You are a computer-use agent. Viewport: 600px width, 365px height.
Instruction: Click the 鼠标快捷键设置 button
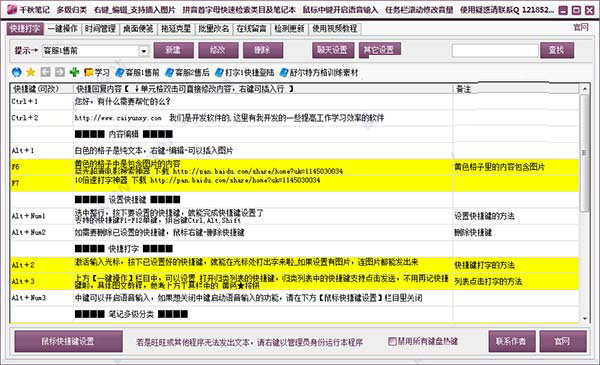click(x=68, y=341)
